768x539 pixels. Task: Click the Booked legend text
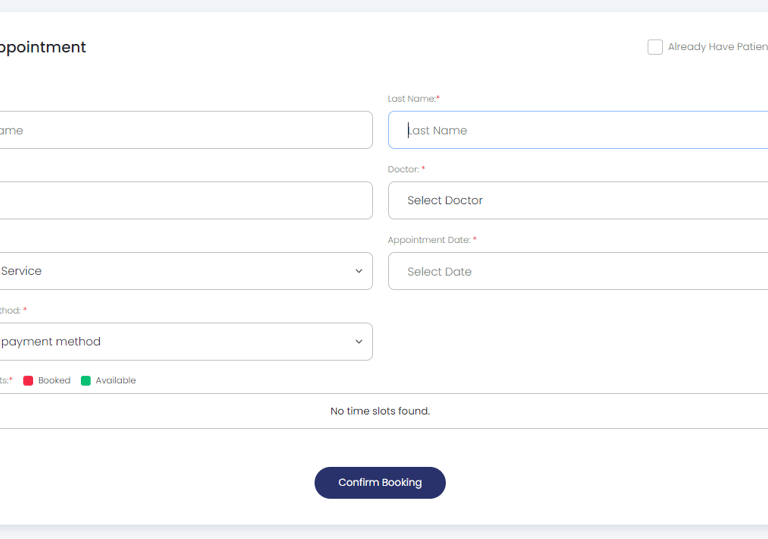click(54, 381)
